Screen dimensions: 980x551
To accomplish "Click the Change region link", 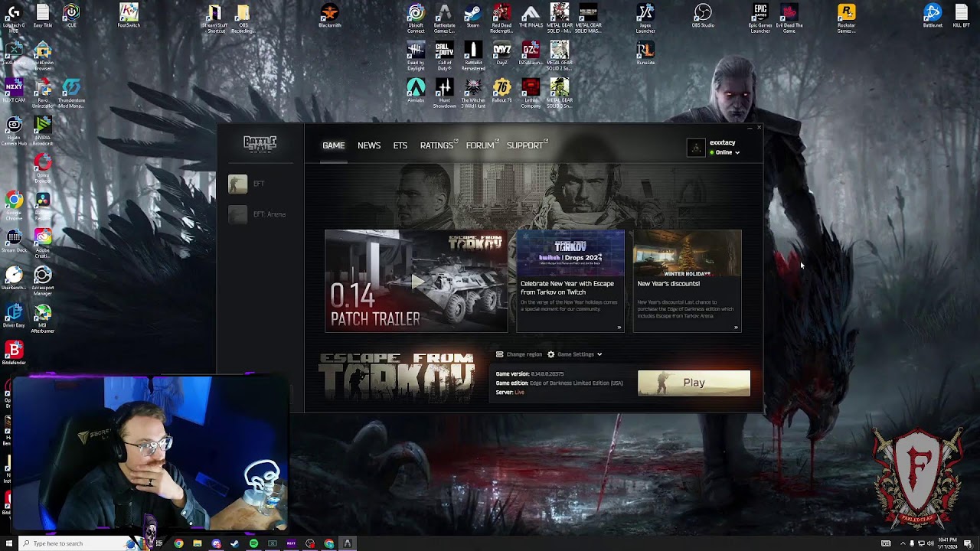I will pyautogui.click(x=519, y=354).
